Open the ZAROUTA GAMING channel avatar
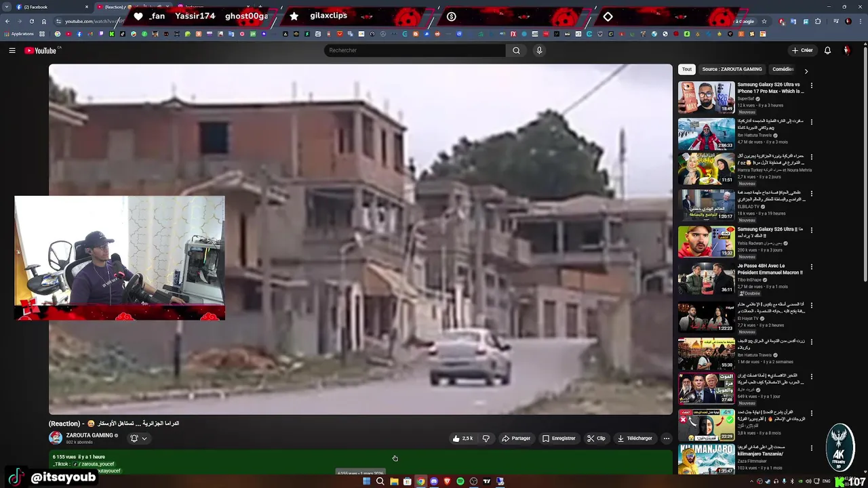The image size is (868, 488). click(56, 438)
